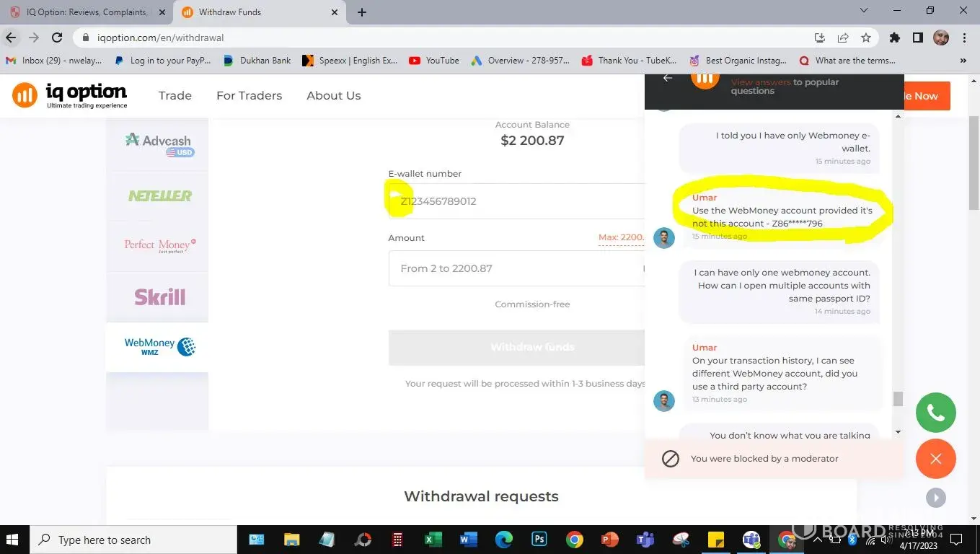Image resolution: width=980 pixels, height=554 pixels.
Task: Expand the For Traders menu
Action: tap(249, 95)
